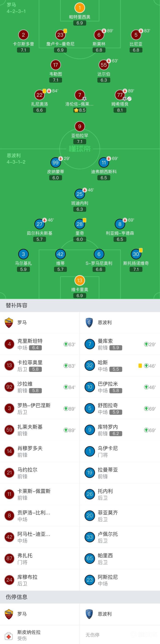The width and height of the screenshot is (160, 644).
Task: Open substitute Cristante number 4 row
Action: 40,344
